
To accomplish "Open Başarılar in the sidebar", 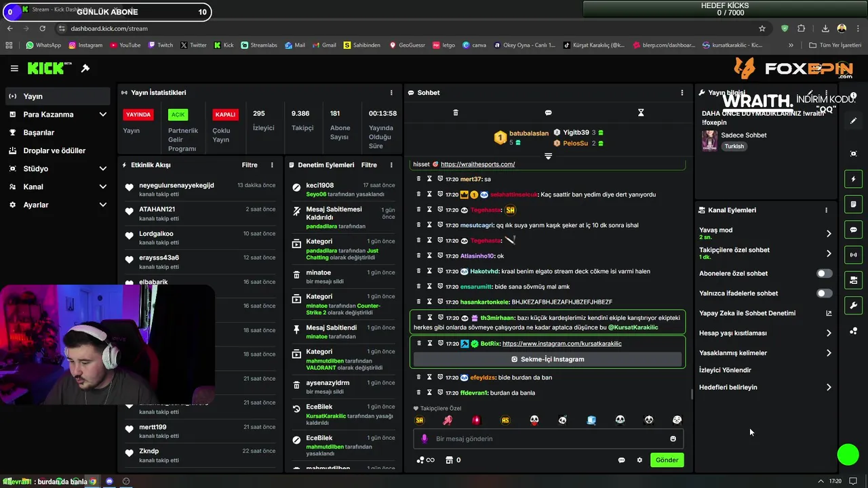I will click(58, 132).
